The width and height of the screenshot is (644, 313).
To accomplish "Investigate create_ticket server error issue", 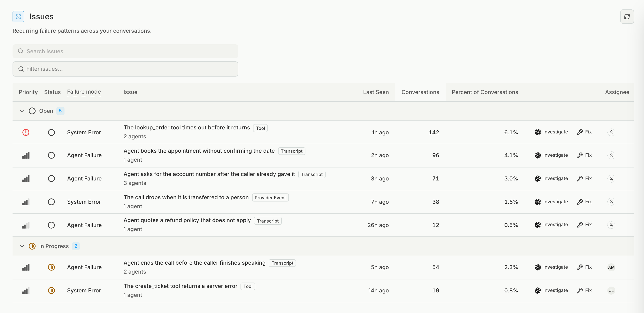I will [x=551, y=291].
